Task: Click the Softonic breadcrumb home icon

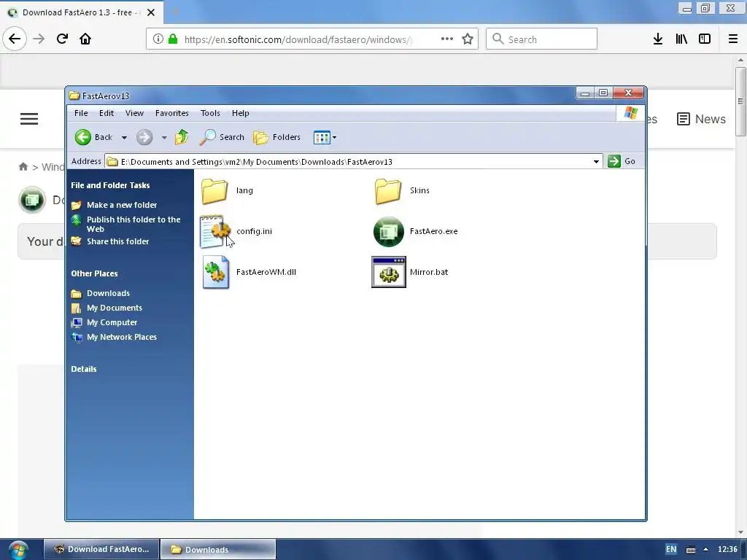Action: pos(23,167)
